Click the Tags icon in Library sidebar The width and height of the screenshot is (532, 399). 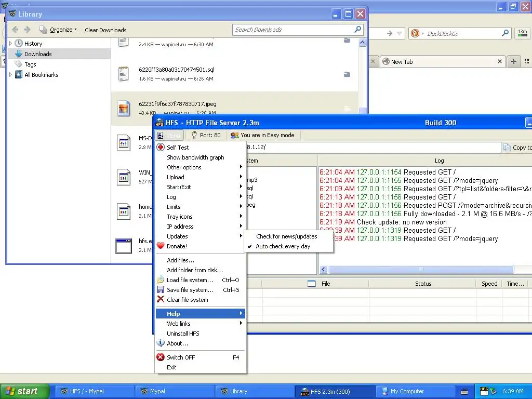tap(18, 64)
